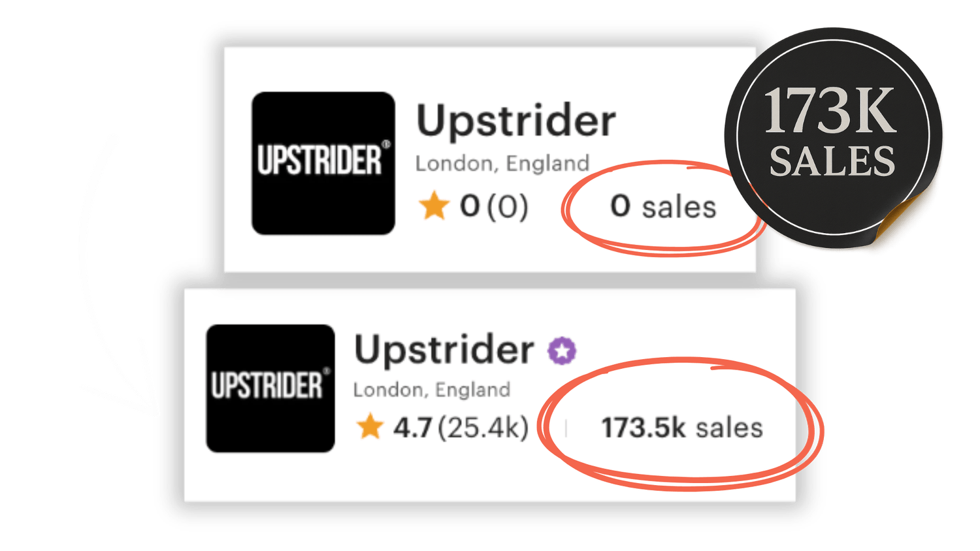Click "London, England" in the top card
Viewport: 980px width, 551px height.
(502, 163)
